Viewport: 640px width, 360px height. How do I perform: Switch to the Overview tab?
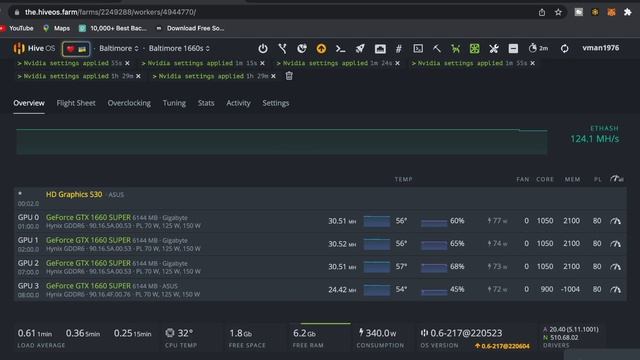tap(29, 103)
